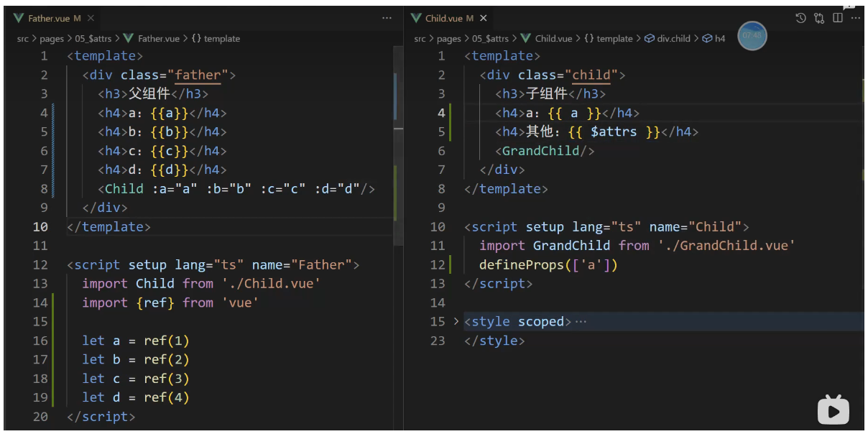Open more actions menu in left editor group
Image resolution: width=868 pixels, height=434 pixels.
point(387,18)
